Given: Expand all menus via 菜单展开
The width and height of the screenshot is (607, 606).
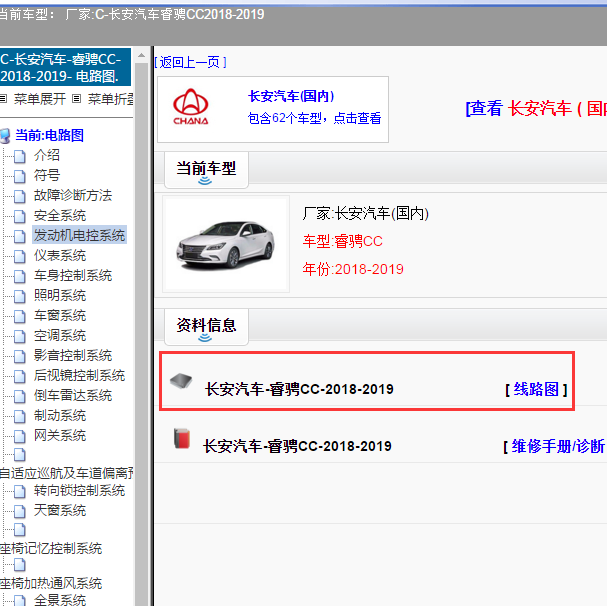Looking at the screenshot, I should coord(39,99).
